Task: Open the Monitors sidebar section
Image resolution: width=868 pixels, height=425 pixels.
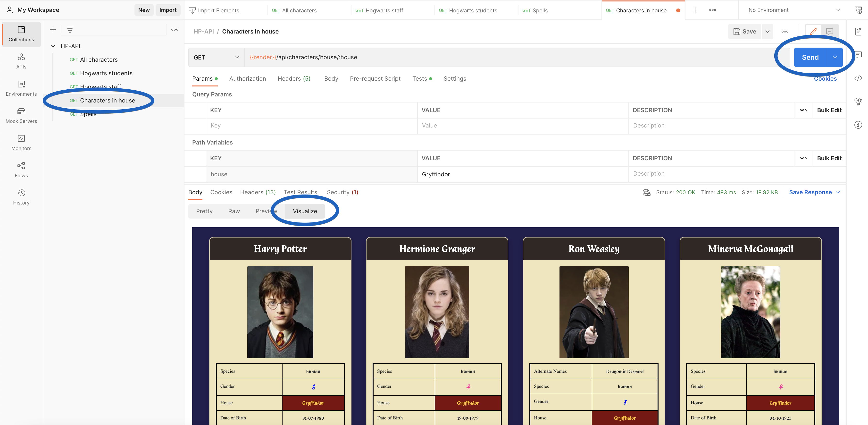Action: [21, 143]
